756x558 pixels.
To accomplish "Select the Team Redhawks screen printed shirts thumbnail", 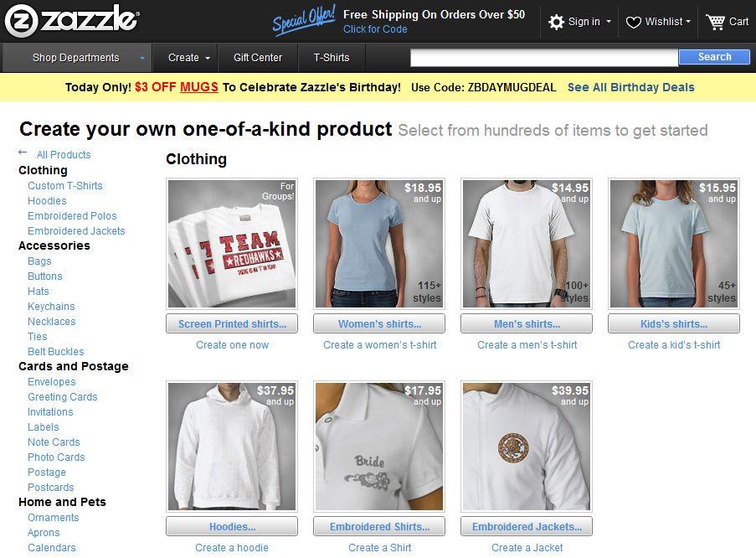I will coord(232,244).
